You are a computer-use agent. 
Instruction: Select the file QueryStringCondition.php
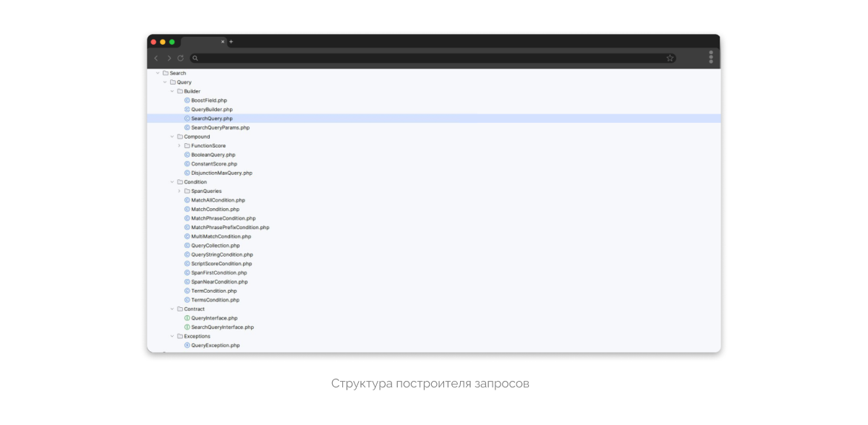coord(222,254)
